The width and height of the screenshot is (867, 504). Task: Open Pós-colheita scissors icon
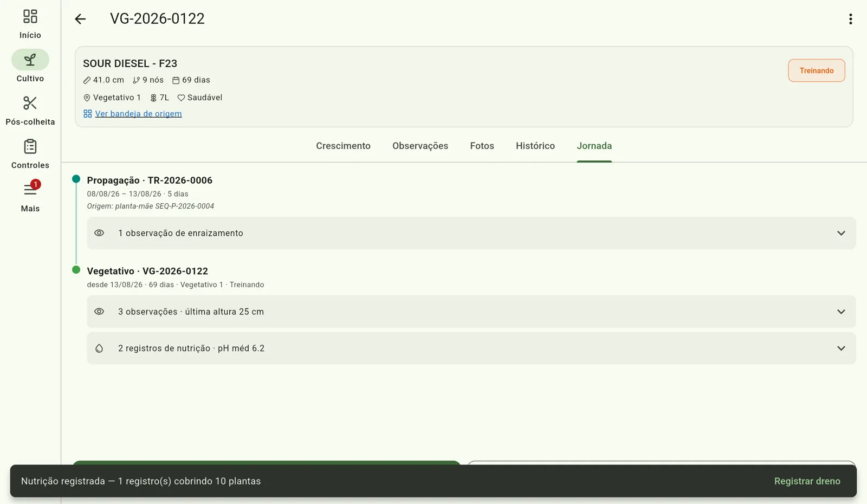point(30,103)
